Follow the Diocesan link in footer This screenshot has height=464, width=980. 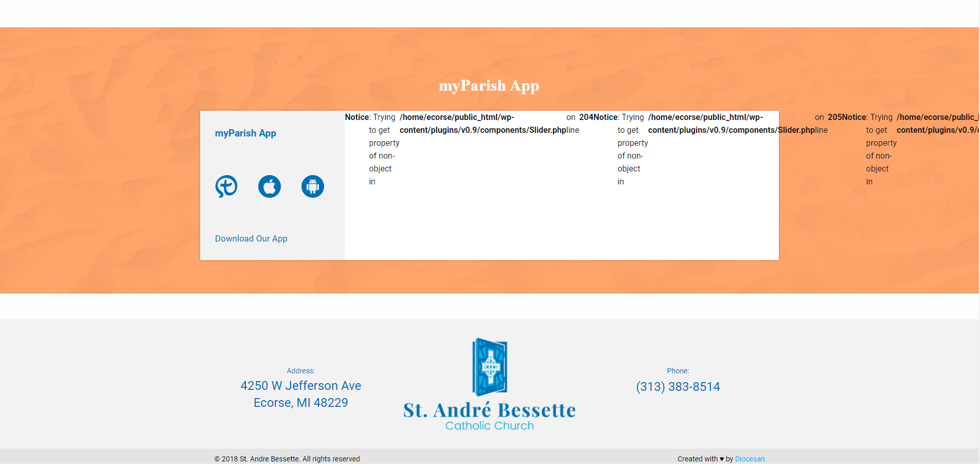tap(750, 459)
